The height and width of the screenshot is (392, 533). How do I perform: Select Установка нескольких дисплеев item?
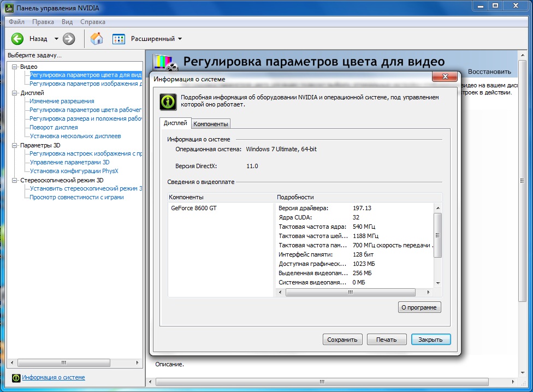pos(75,136)
